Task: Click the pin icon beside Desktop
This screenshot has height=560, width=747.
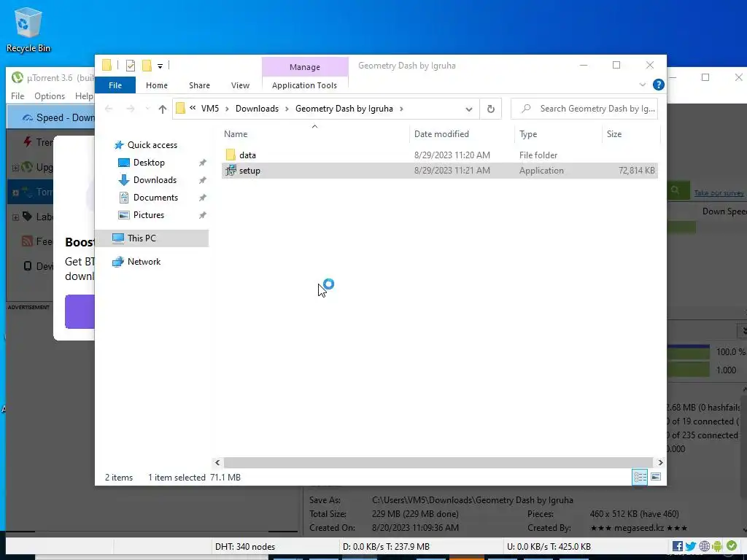Action: (x=203, y=163)
